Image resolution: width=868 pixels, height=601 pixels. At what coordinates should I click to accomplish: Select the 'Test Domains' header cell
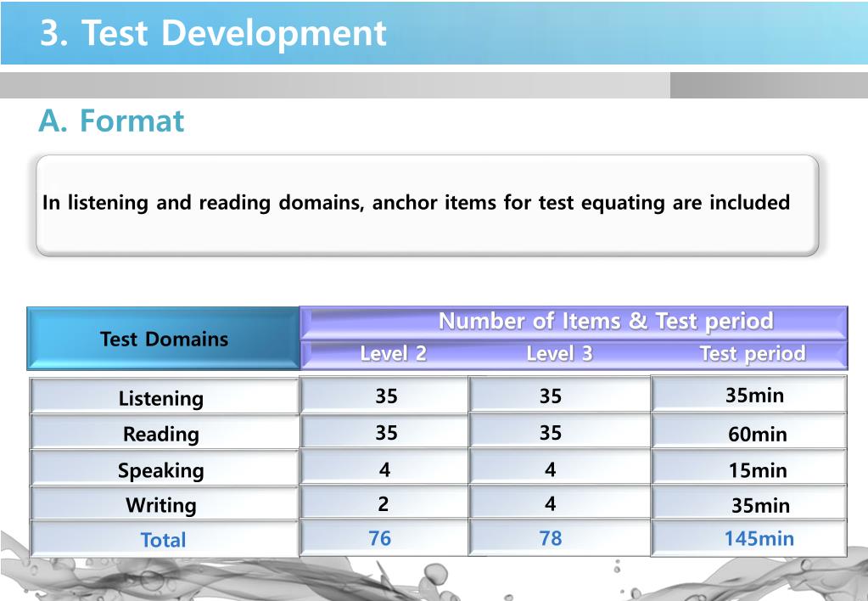(163, 339)
